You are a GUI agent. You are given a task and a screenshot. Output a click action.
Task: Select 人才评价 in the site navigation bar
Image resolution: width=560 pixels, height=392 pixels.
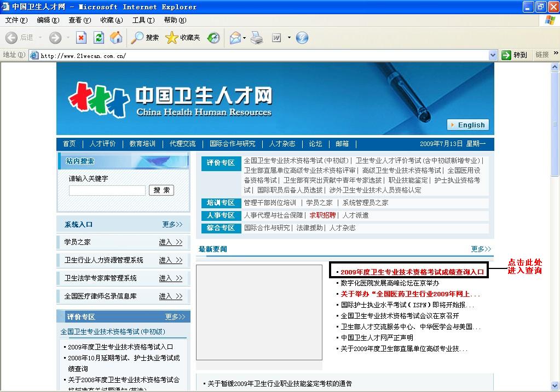103,144
